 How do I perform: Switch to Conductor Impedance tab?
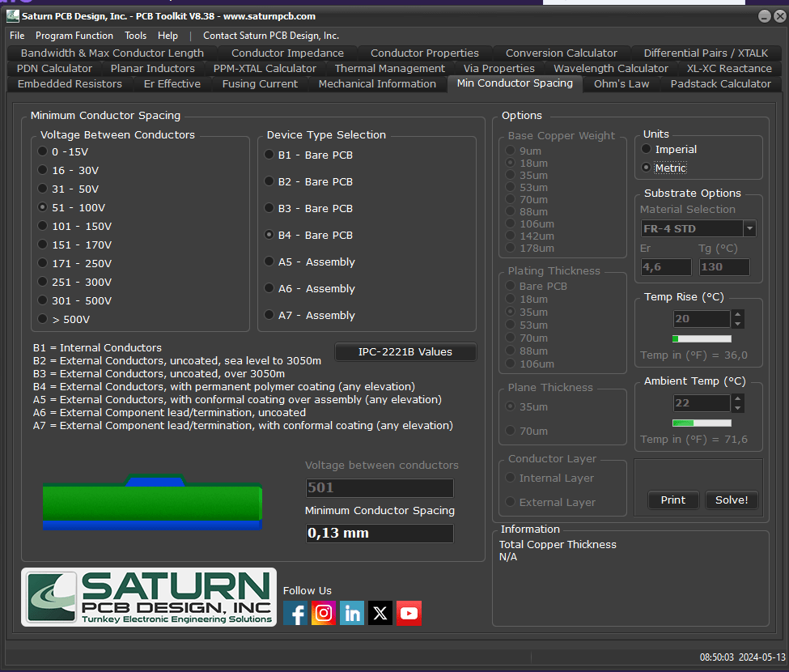pyautogui.click(x=287, y=53)
